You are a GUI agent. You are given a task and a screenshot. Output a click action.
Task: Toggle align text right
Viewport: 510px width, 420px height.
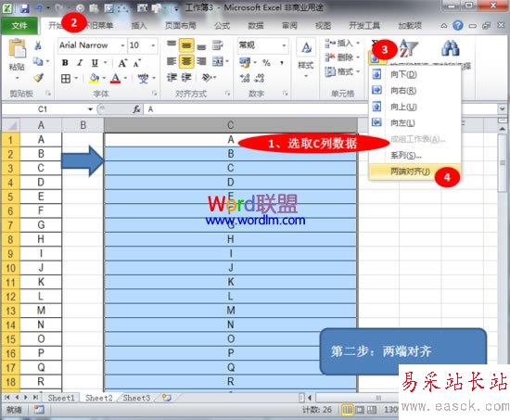pos(201,61)
